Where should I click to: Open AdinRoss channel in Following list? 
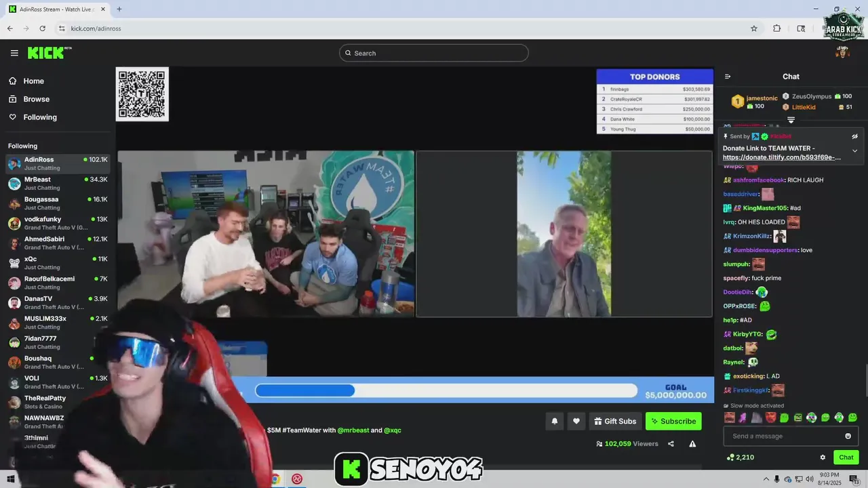click(x=57, y=163)
